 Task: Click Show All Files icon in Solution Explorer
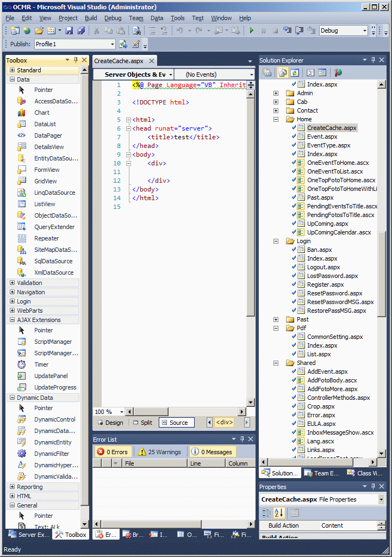tap(282, 72)
